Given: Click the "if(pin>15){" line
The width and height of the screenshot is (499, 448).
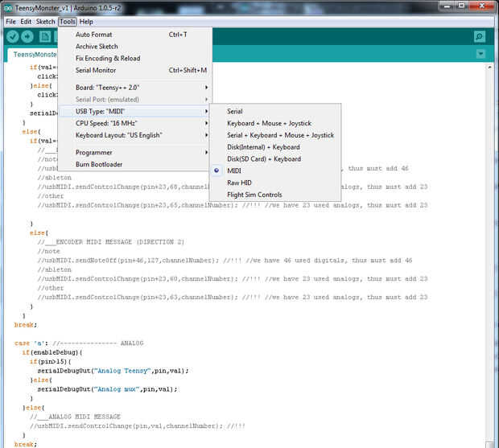Looking at the screenshot, I should point(50,362).
